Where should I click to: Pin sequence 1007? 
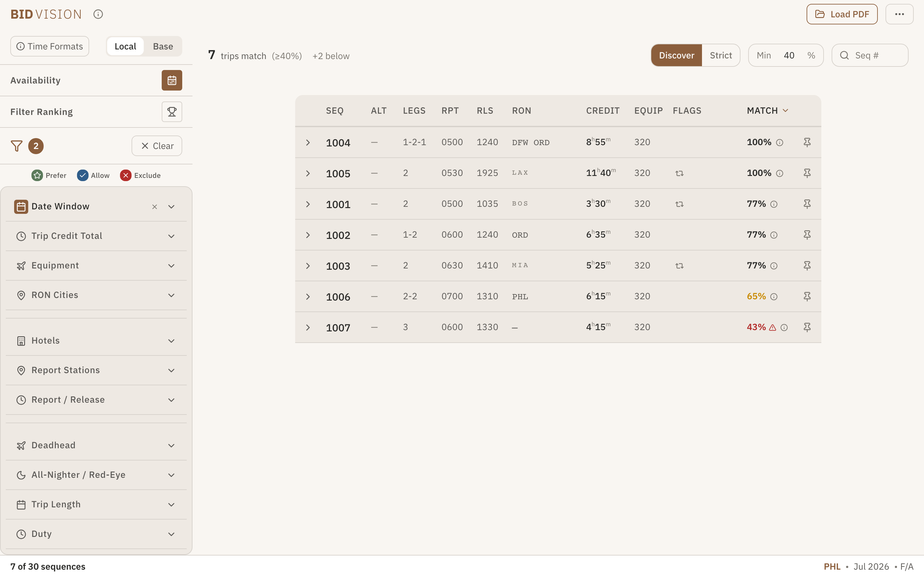point(807,327)
